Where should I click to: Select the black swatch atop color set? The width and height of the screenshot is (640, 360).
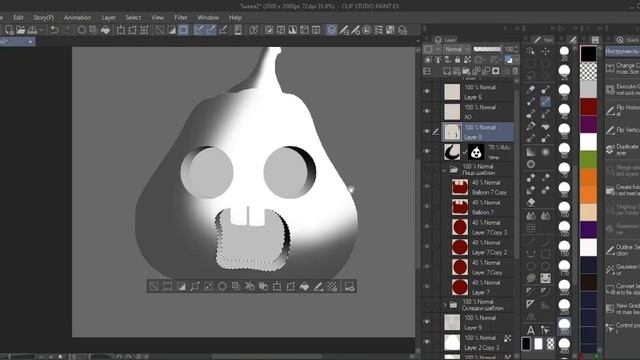(x=588, y=54)
